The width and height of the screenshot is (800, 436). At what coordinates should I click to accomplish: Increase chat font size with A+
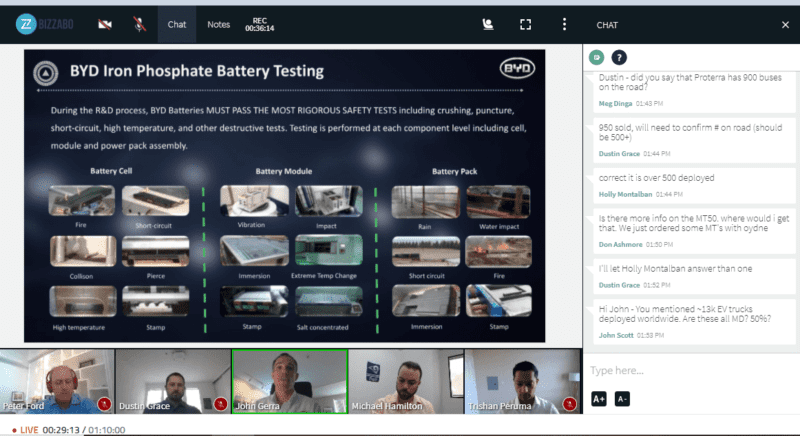[599, 399]
